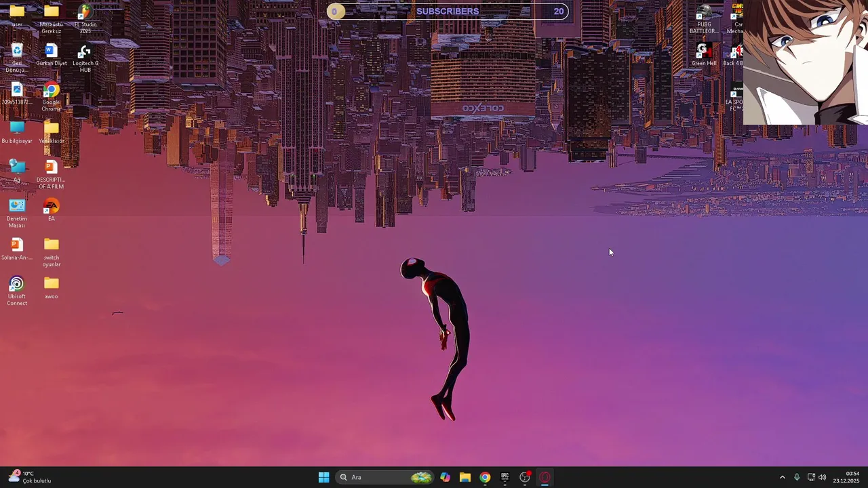Screen dimensions: 868x488
Task: Select the Bu bilgisayar icon
Action: pos(17,133)
